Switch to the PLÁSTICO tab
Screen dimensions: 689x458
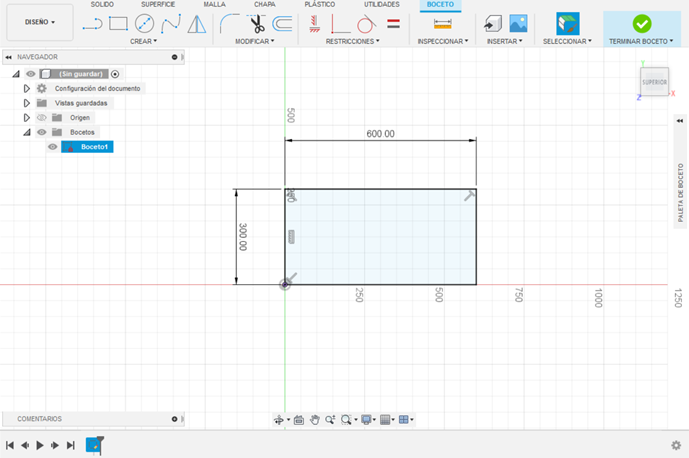[319, 4]
